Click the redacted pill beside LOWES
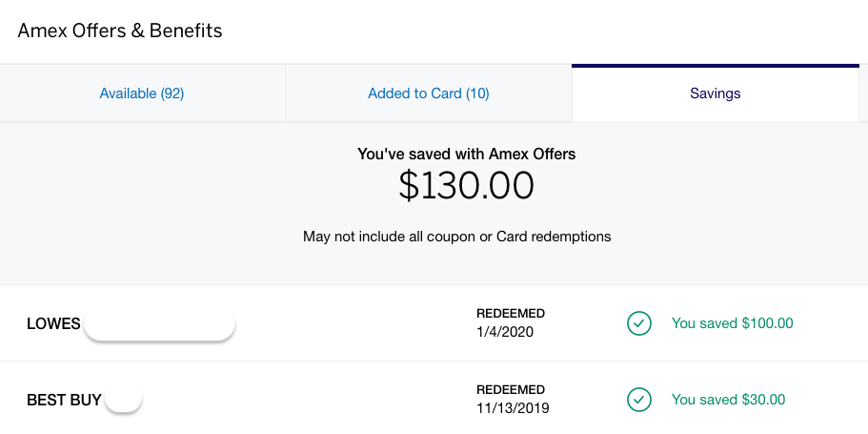Viewport: 868px width, 434px height. coord(159,324)
